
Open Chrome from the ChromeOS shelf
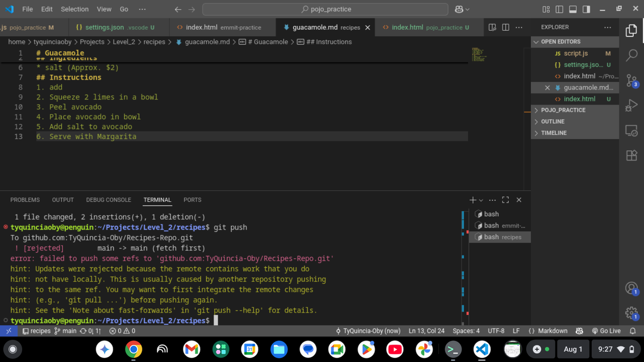[133, 349]
